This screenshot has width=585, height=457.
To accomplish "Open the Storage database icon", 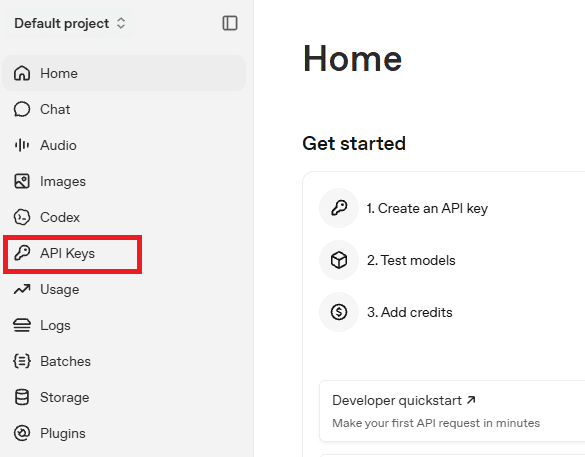I will (22, 397).
